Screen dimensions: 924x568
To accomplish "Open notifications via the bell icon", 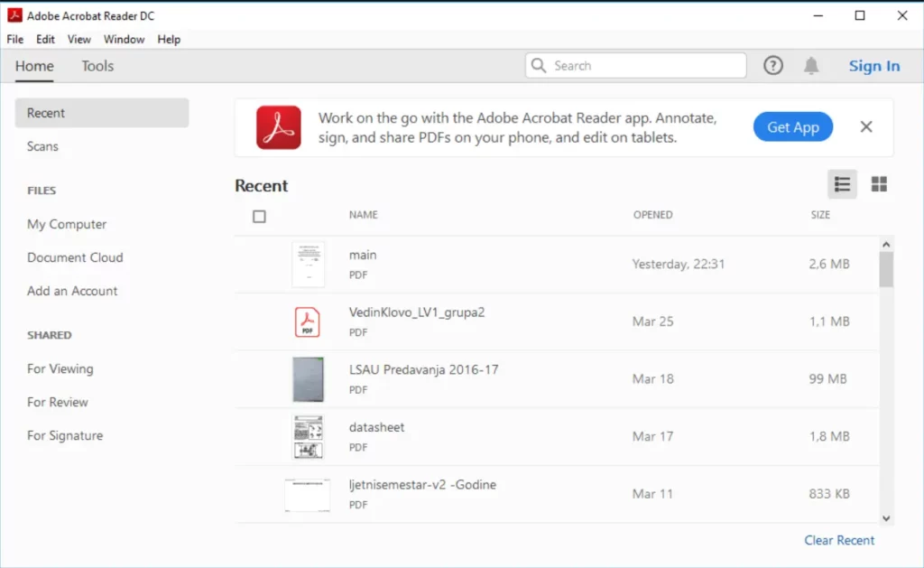I will [811, 65].
